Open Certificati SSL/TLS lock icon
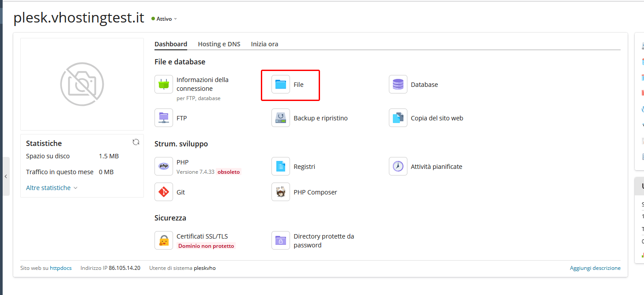This screenshot has width=644, height=295. (x=164, y=240)
